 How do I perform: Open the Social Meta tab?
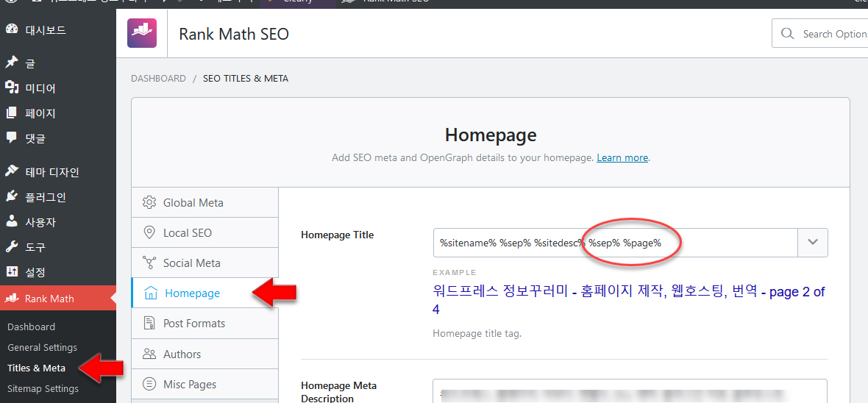pyautogui.click(x=204, y=263)
